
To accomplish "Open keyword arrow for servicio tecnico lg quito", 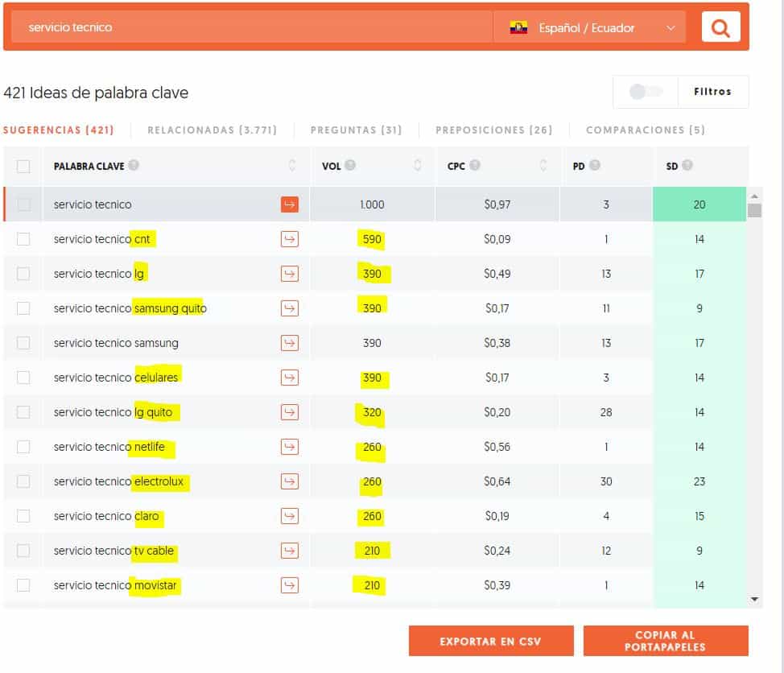I will 290,412.
